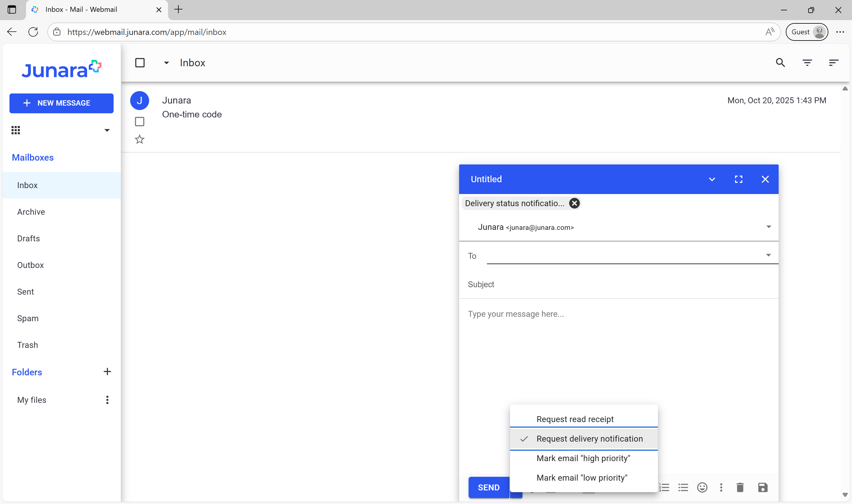Image resolution: width=852 pixels, height=504 pixels.
Task: Remove the Delivery status notification chip
Action: coord(574,203)
